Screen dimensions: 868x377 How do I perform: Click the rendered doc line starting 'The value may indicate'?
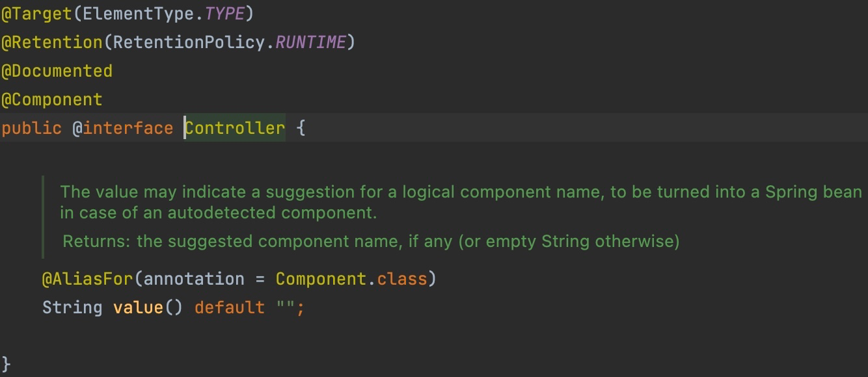pos(461,192)
